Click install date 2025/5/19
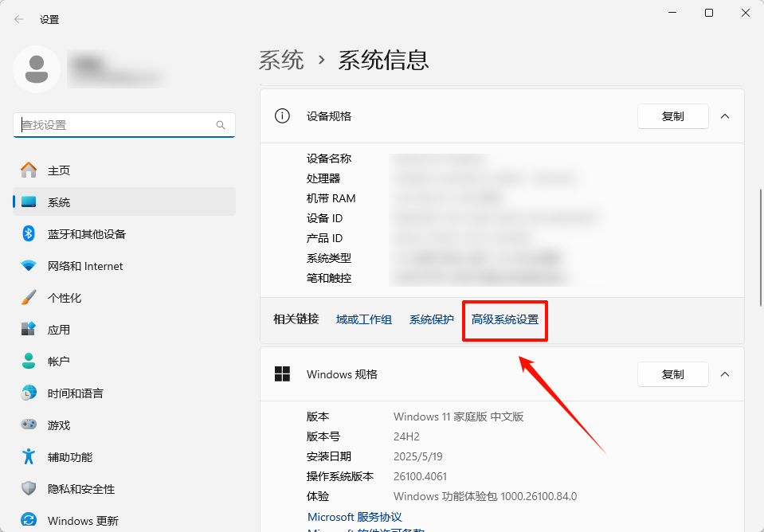 click(x=418, y=456)
